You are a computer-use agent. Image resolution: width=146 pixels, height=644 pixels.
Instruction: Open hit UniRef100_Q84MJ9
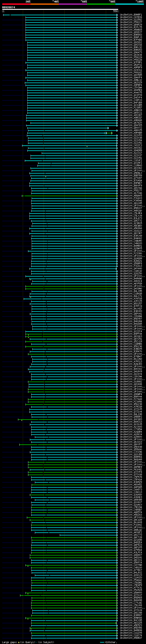point(131,25)
